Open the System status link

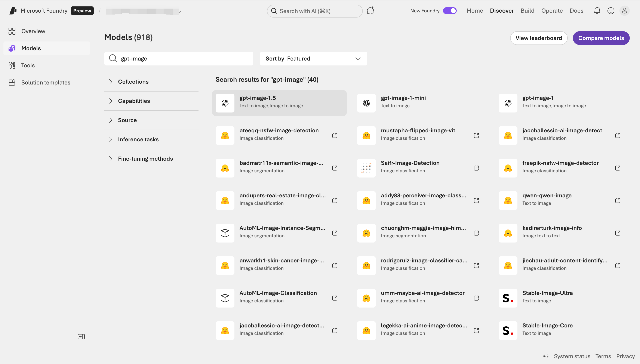(x=572, y=356)
